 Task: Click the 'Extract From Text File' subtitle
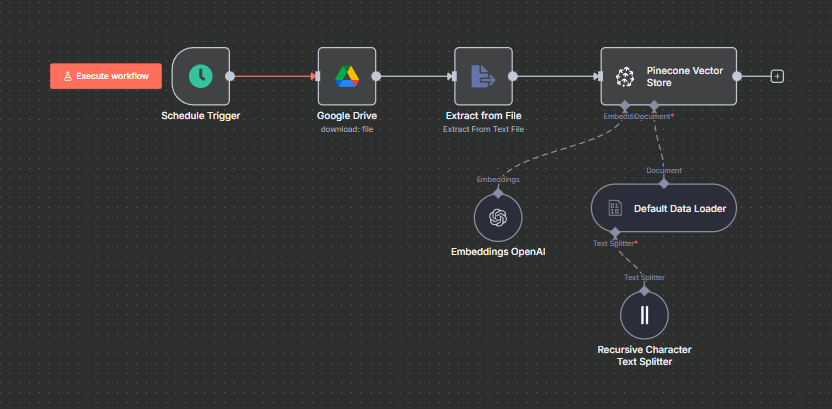pos(483,129)
